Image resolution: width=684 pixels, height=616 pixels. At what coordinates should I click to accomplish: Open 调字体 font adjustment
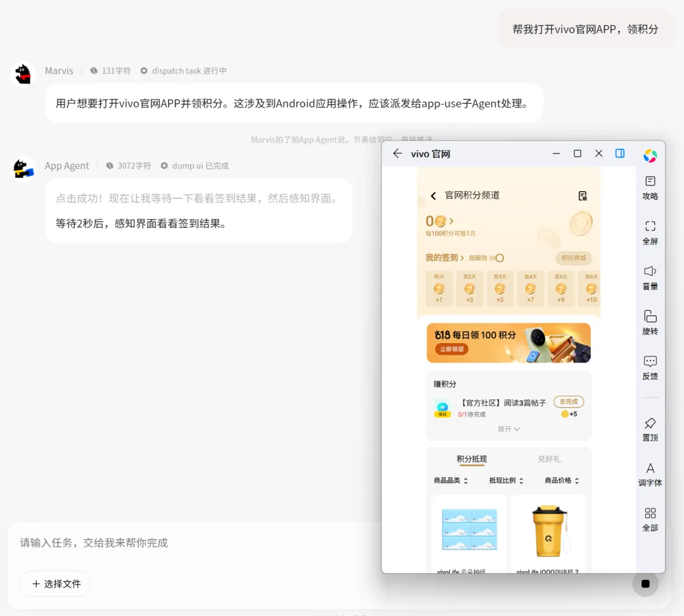pos(650,474)
